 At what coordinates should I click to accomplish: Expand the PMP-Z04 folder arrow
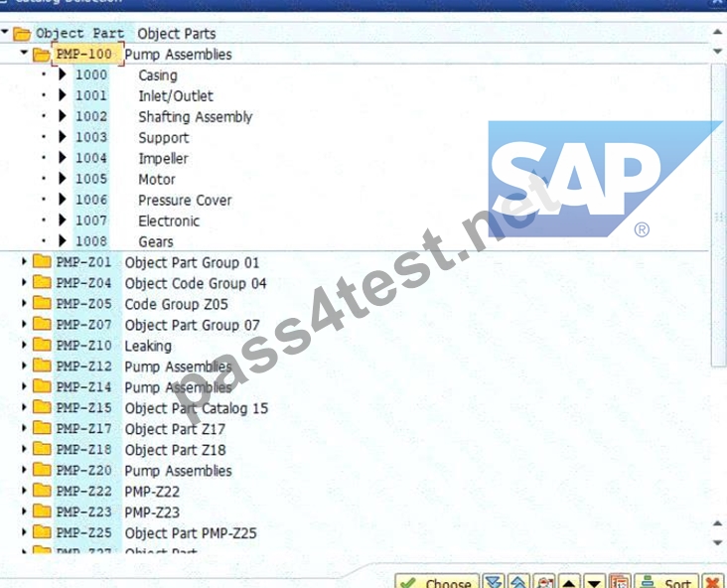pyautogui.click(x=24, y=282)
